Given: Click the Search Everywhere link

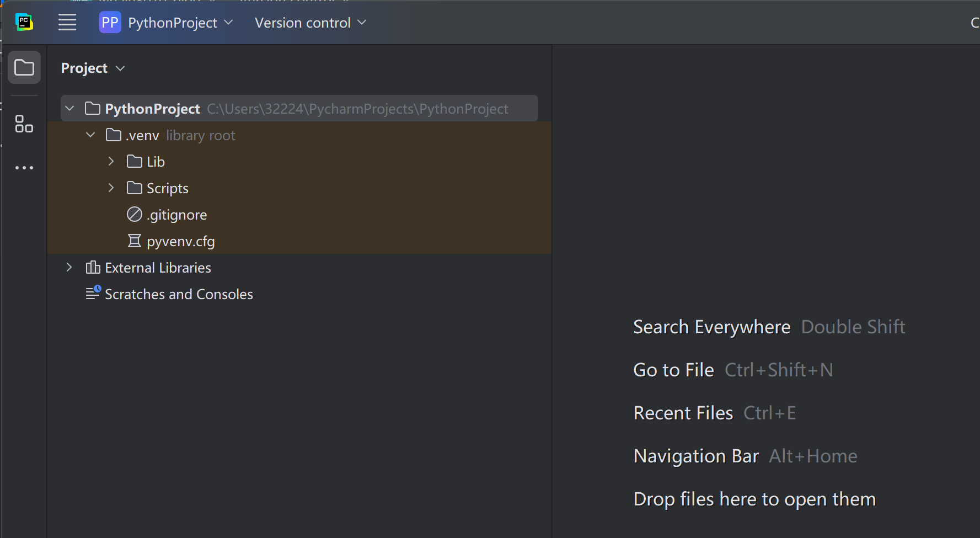Looking at the screenshot, I should [x=711, y=327].
